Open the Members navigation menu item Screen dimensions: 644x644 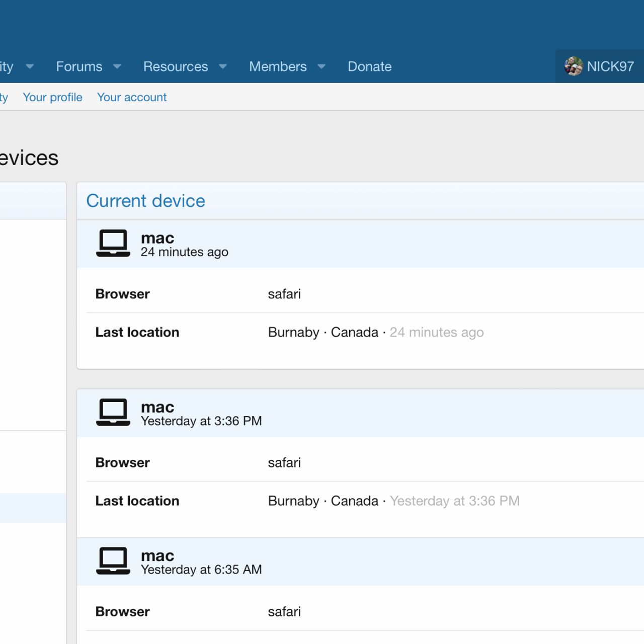click(278, 66)
